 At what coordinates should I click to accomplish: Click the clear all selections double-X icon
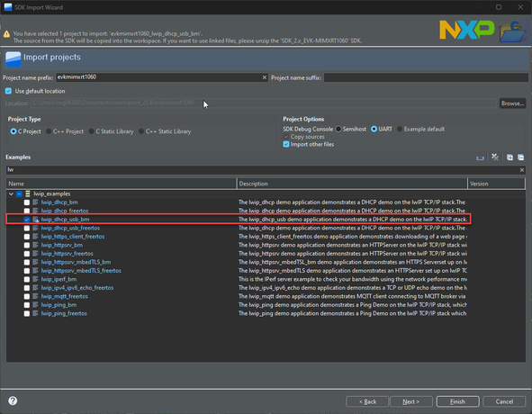(495, 157)
